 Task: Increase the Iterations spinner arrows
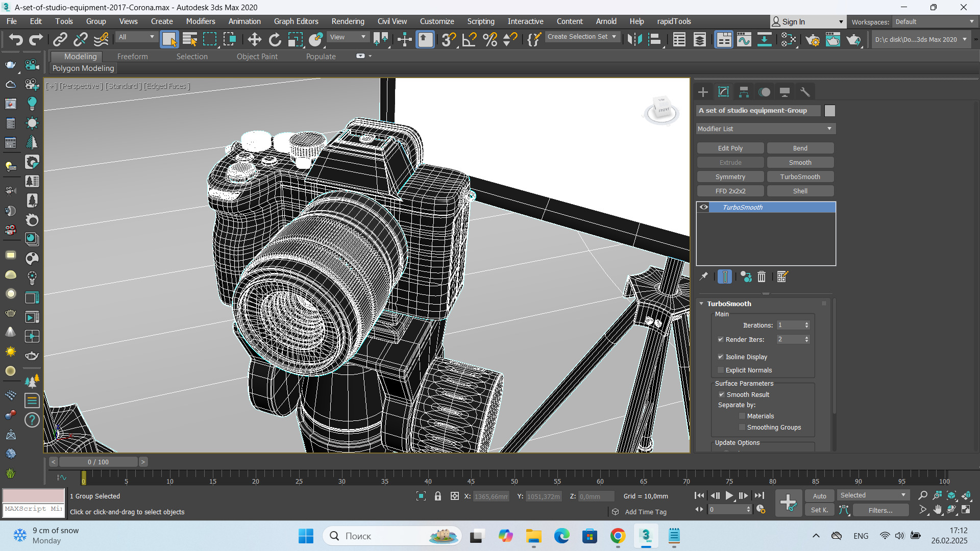806,323
